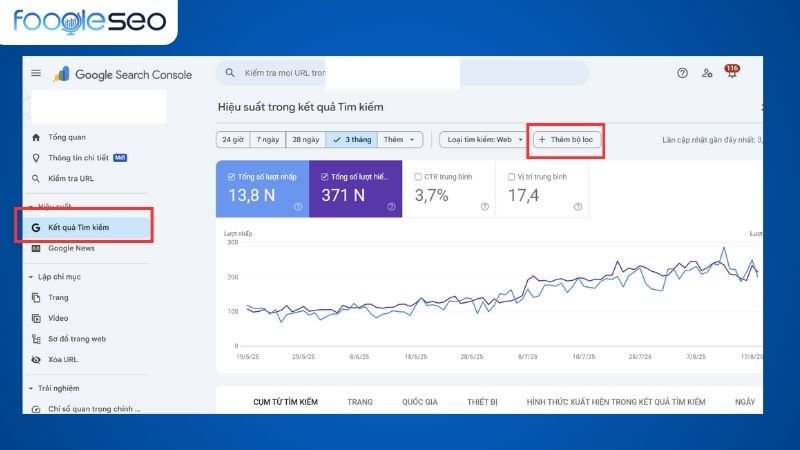Click the Google Search Console logo
This screenshot has width=800, height=450.
point(123,74)
